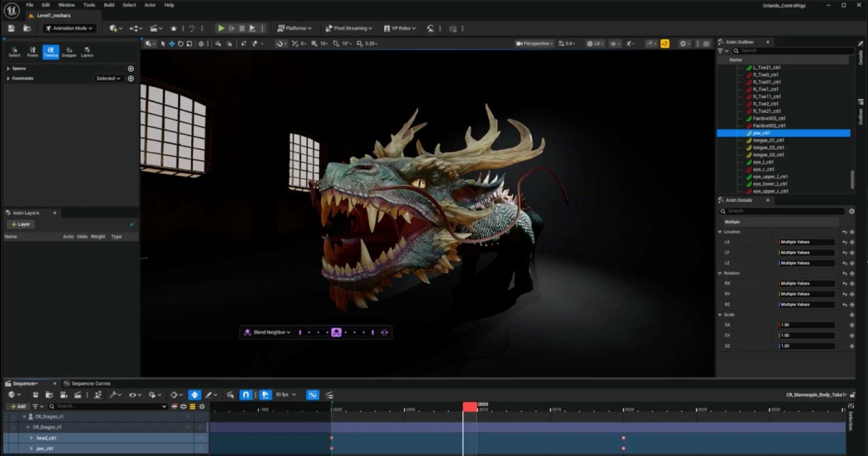
Task: Collapse the Rotation section in Anim Details
Action: (720, 273)
